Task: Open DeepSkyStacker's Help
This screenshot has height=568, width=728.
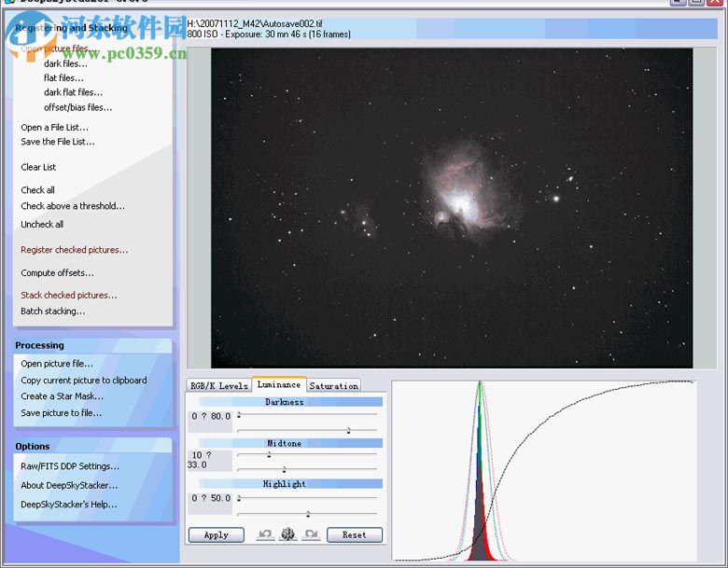Action: tap(69, 505)
